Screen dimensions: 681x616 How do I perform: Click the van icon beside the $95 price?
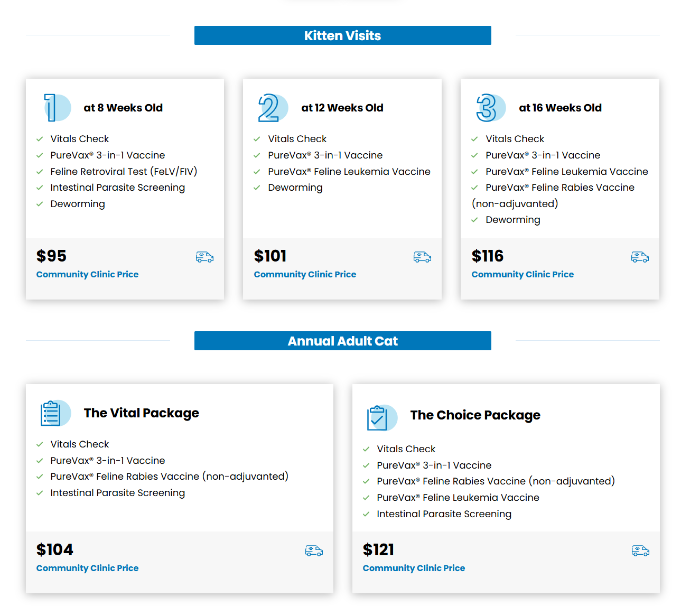204,257
